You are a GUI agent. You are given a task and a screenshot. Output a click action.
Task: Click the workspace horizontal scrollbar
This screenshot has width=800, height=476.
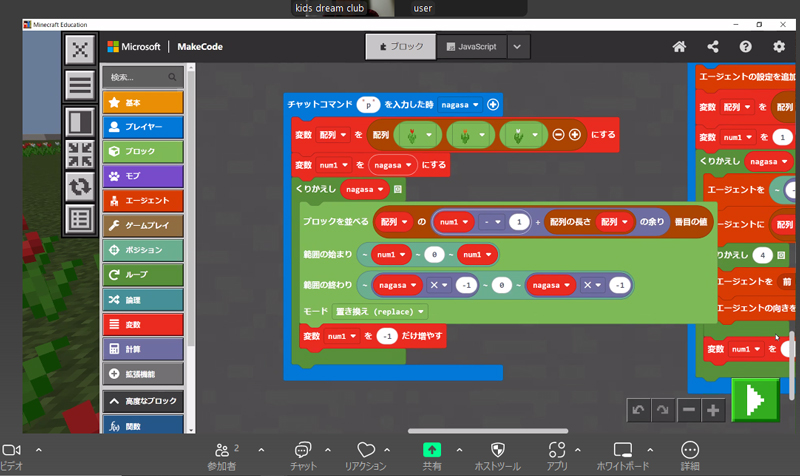pos(488,431)
